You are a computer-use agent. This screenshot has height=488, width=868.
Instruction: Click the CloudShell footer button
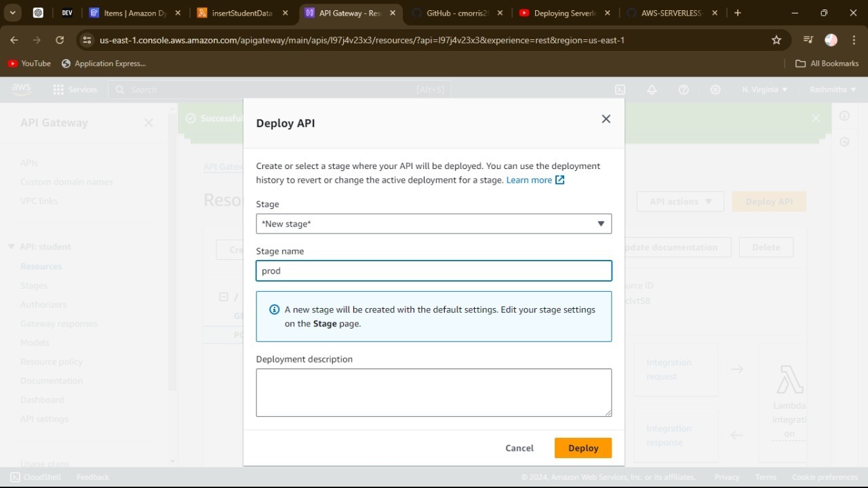[35, 477]
